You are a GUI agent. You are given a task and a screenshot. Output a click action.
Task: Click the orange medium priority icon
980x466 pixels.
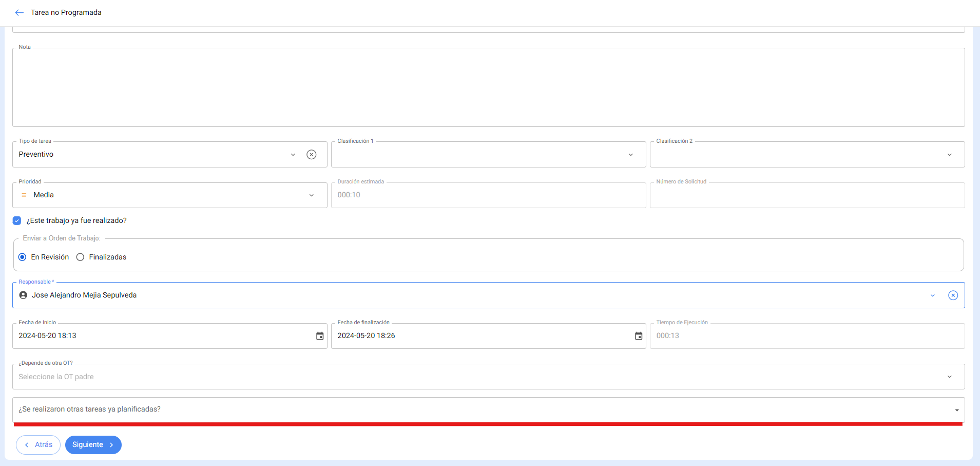24,195
